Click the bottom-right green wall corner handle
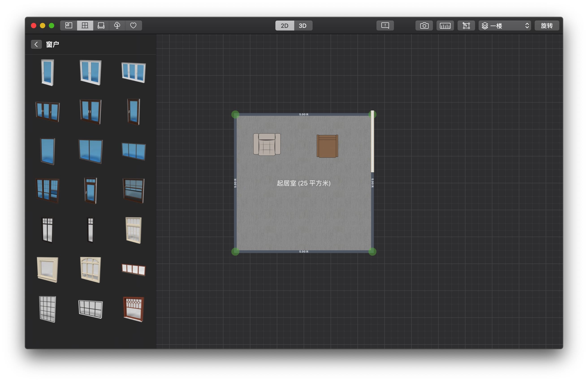Image resolution: width=588 pixels, height=382 pixels. [372, 252]
